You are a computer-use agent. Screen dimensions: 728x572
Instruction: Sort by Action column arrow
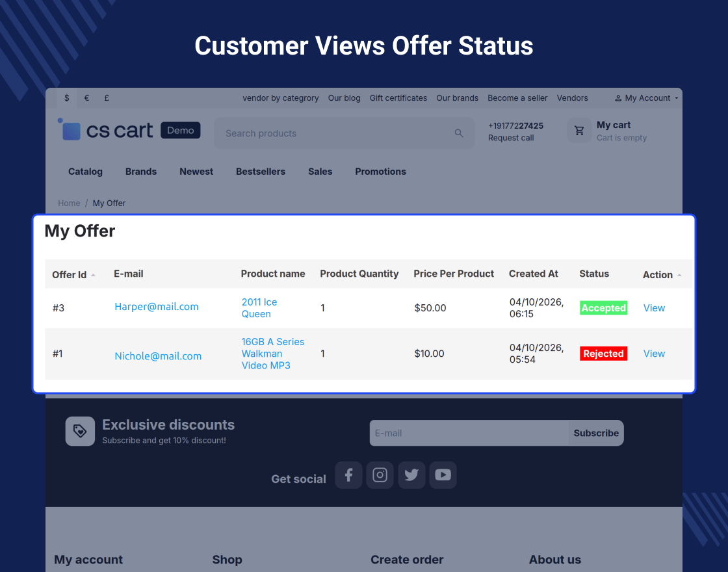tap(679, 275)
